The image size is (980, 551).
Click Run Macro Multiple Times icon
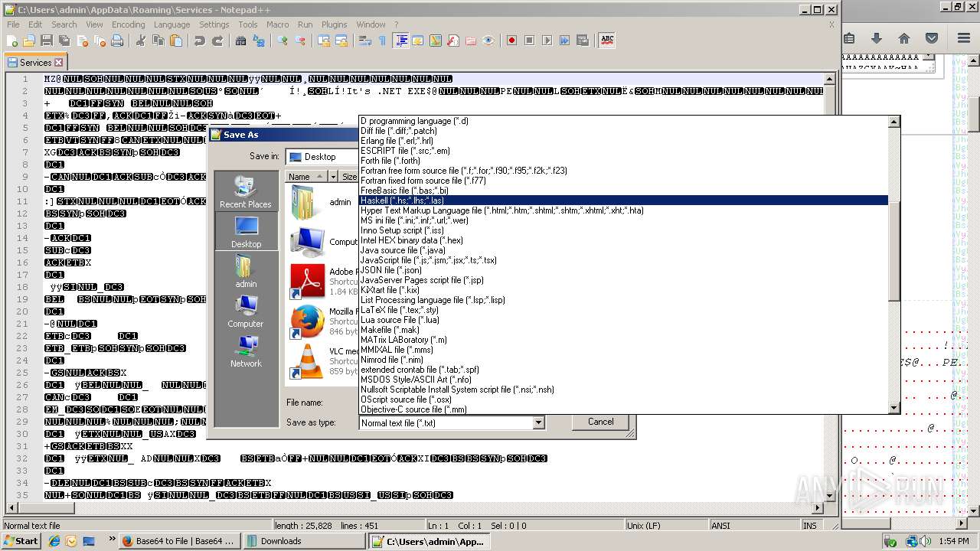pyautogui.click(x=564, y=41)
